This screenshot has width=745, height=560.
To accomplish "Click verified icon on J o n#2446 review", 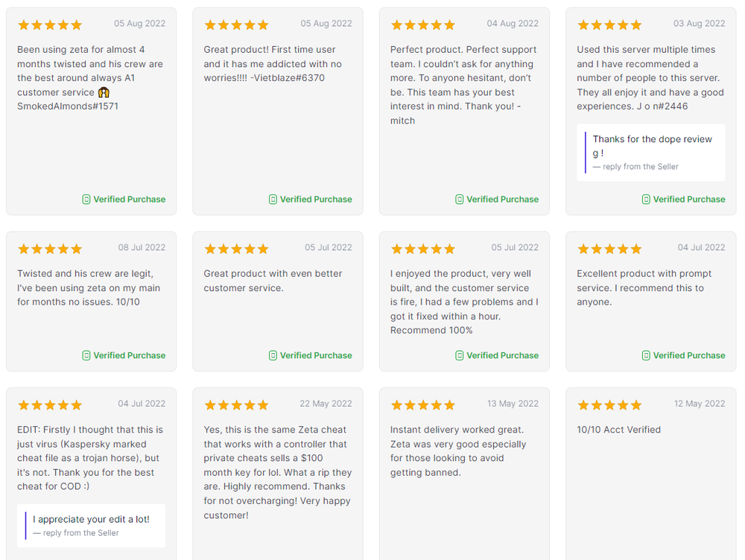I will (x=646, y=200).
